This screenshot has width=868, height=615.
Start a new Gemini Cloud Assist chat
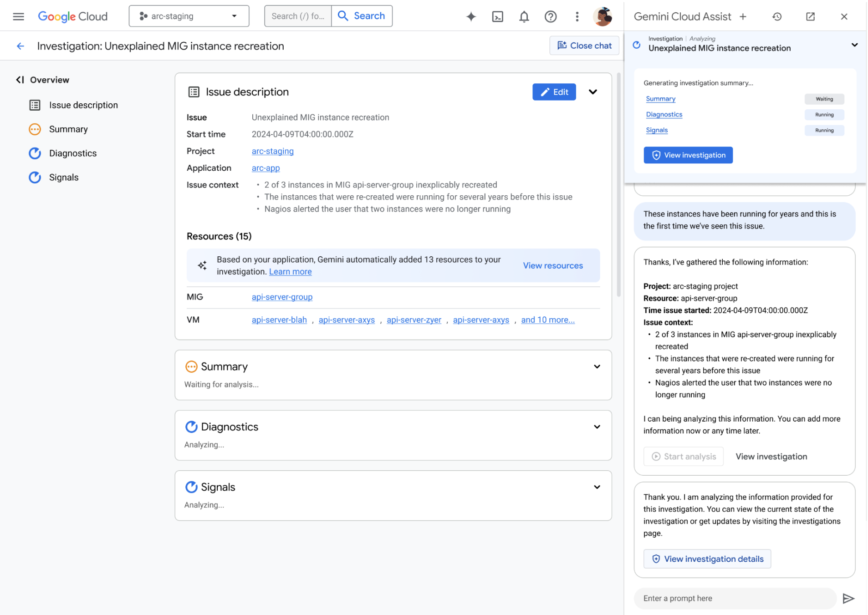pyautogui.click(x=743, y=16)
